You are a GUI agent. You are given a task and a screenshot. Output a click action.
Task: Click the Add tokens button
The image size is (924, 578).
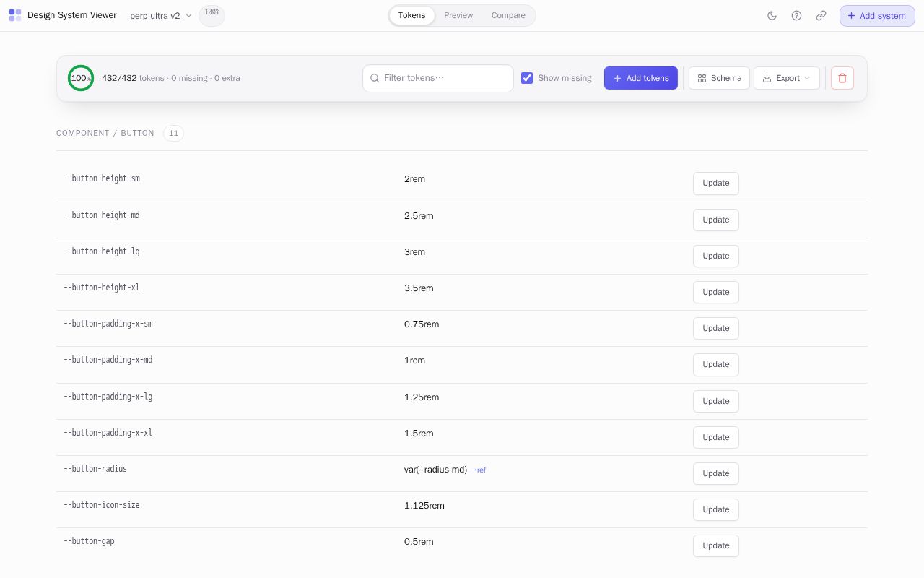click(641, 78)
